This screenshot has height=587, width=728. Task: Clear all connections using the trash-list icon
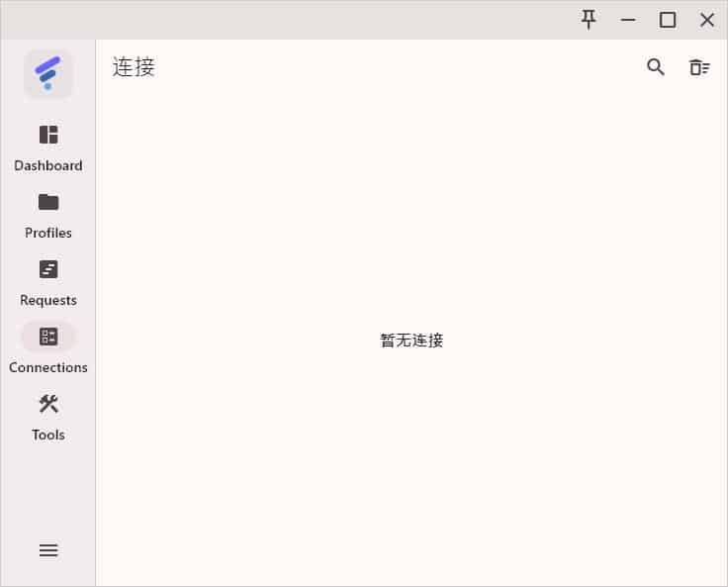coord(699,67)
